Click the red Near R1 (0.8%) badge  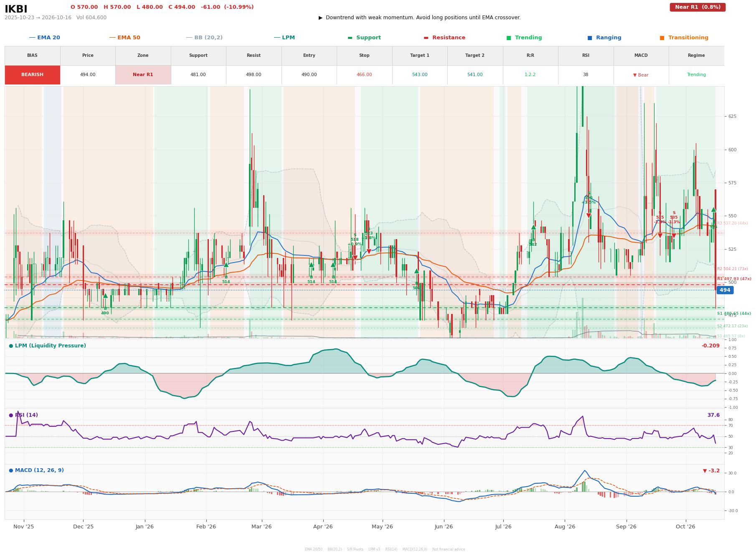(698, 7)
